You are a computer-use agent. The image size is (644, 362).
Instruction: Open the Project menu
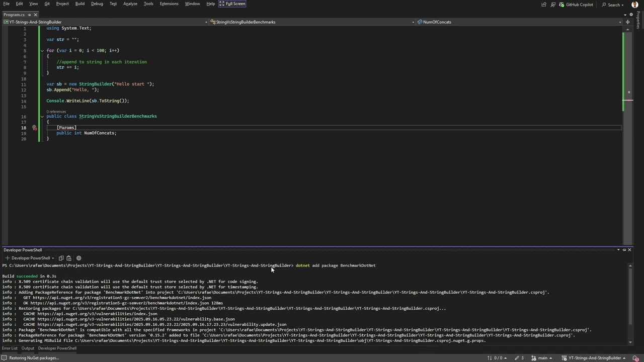[62, 4]
